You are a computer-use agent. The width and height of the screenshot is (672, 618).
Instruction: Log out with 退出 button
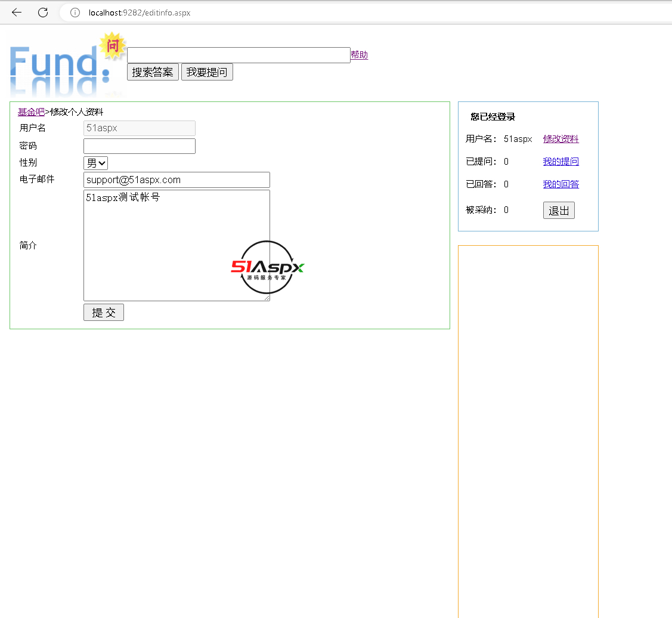tap(559, 211)
